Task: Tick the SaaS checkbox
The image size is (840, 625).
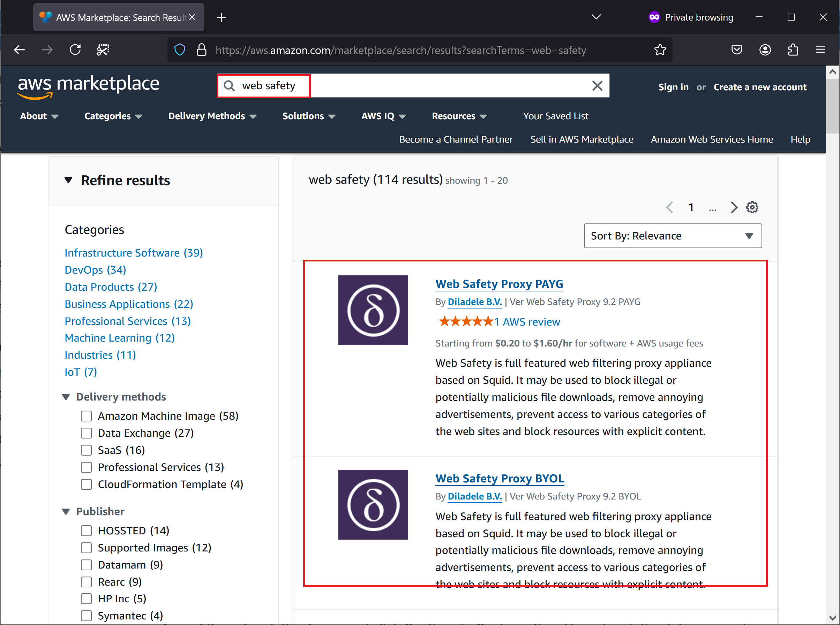Action: pos(86,450)
